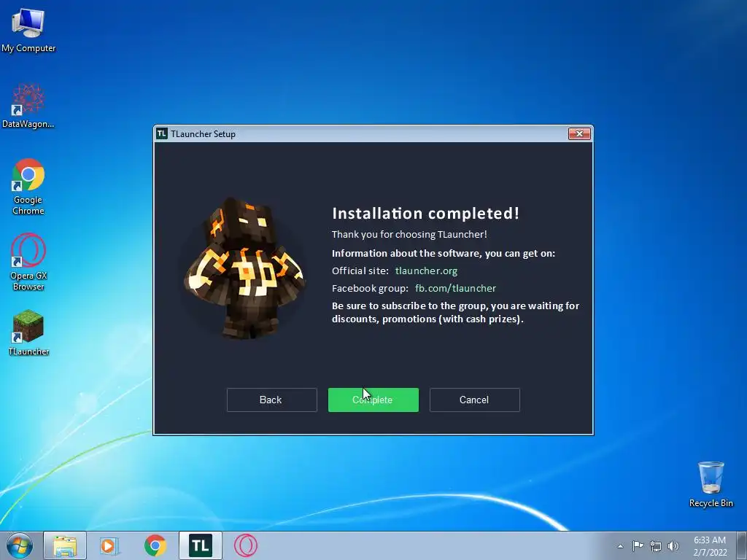Viewport: 747px width, 560px height.
Task: Select the Opera GX Browser desktop shortcut
Action: coord(28,262)
